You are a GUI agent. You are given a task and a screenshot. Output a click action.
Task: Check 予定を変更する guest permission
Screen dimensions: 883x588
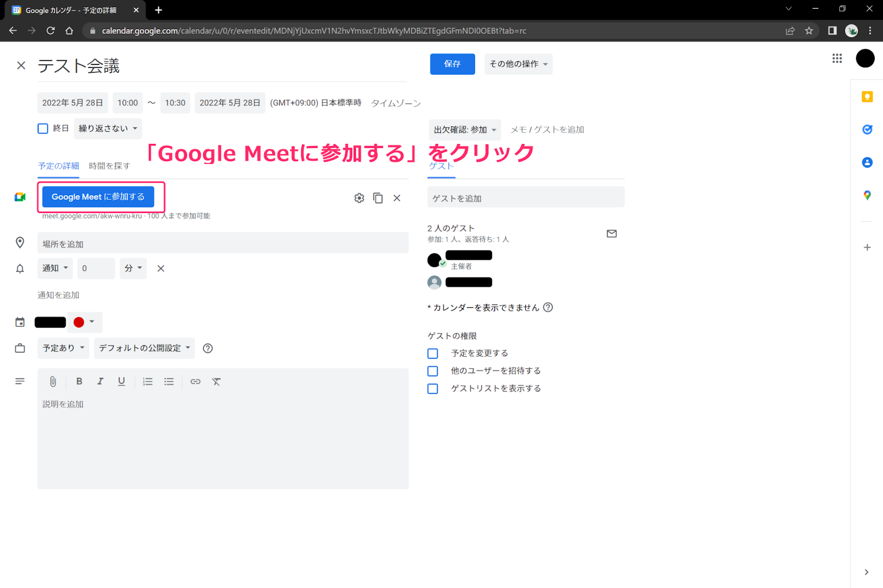(433, 354)
